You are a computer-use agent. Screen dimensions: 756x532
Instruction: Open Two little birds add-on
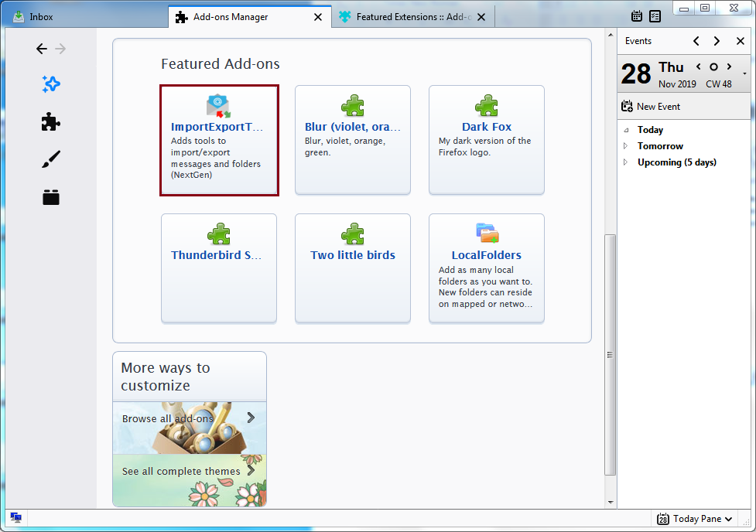[353, 268]
